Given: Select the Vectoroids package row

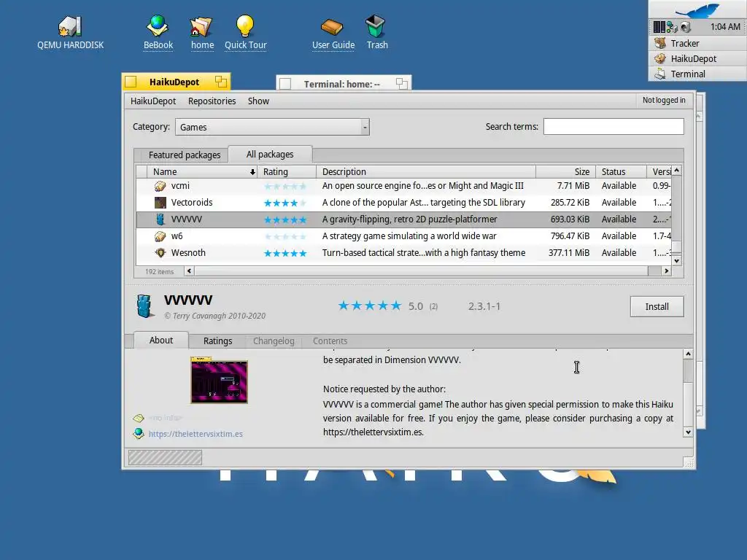Looking at the screenshot, I should tap(403, 203).
